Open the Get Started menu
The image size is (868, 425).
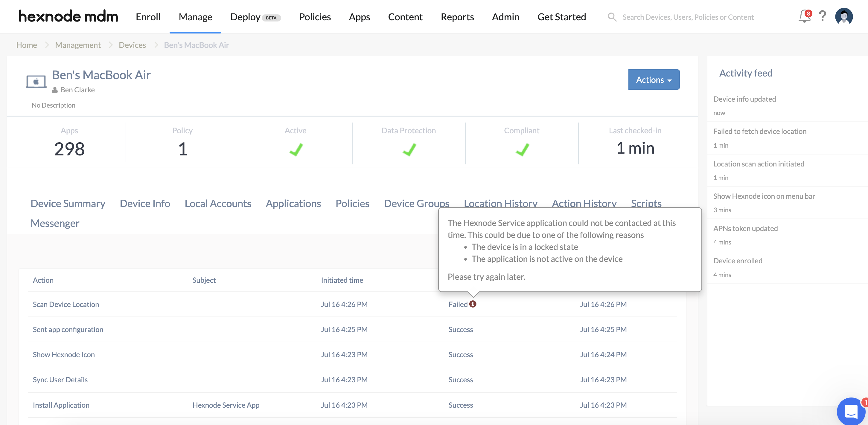pyautogui.click(x=562, y=16)
